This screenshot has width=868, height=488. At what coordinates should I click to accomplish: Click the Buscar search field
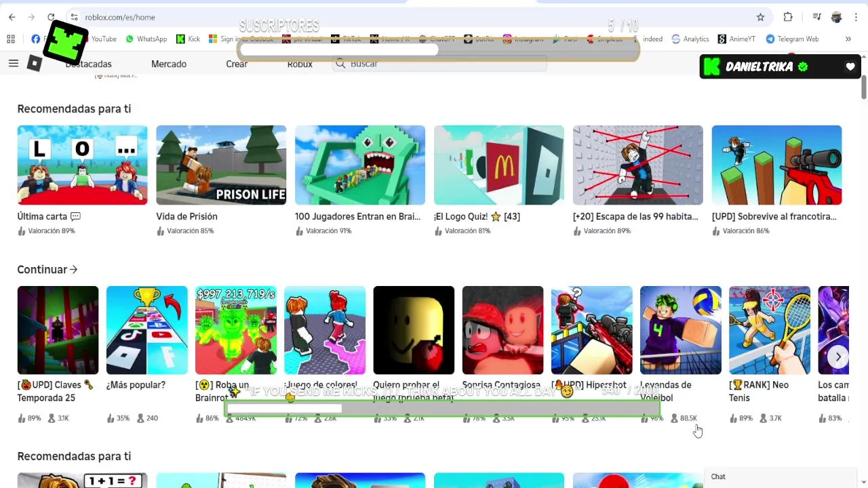coord(440,64)
